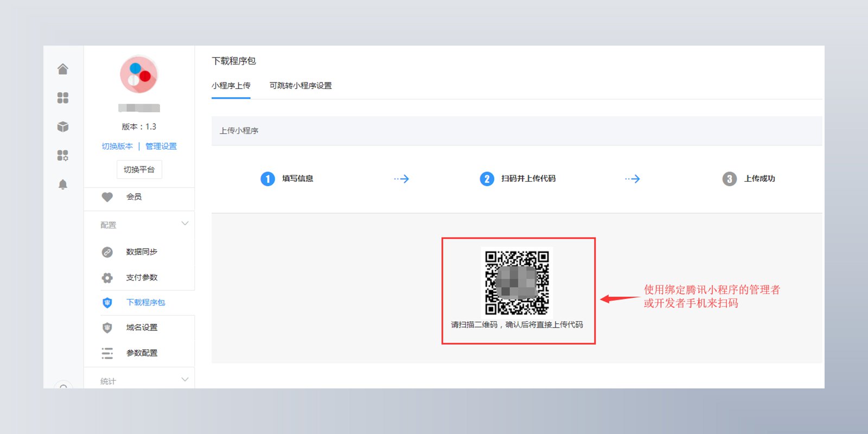The image size is (868, 434).
Task: Open the notification bell icon
Action: pyautogui.click(x=63, y=184)
